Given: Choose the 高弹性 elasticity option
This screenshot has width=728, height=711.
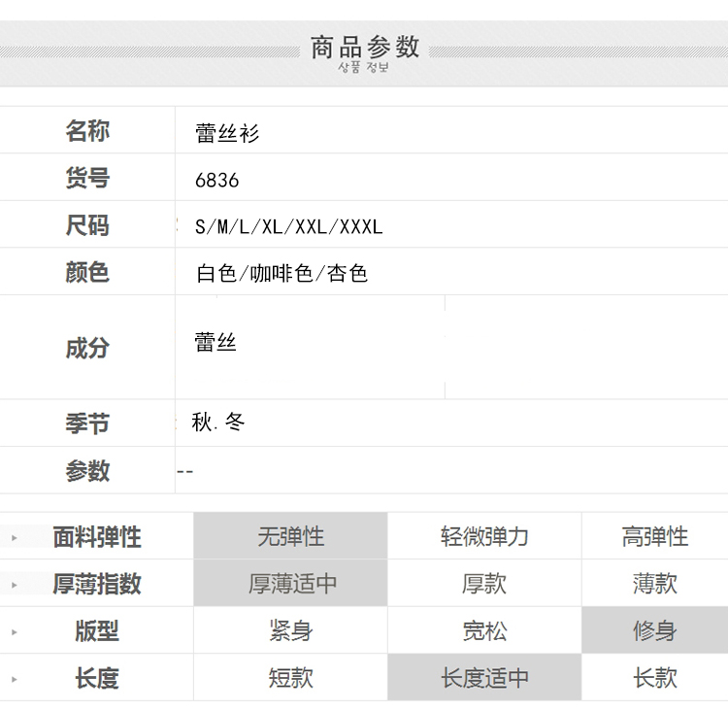Looking at the screenshot, I should [654, 536].
